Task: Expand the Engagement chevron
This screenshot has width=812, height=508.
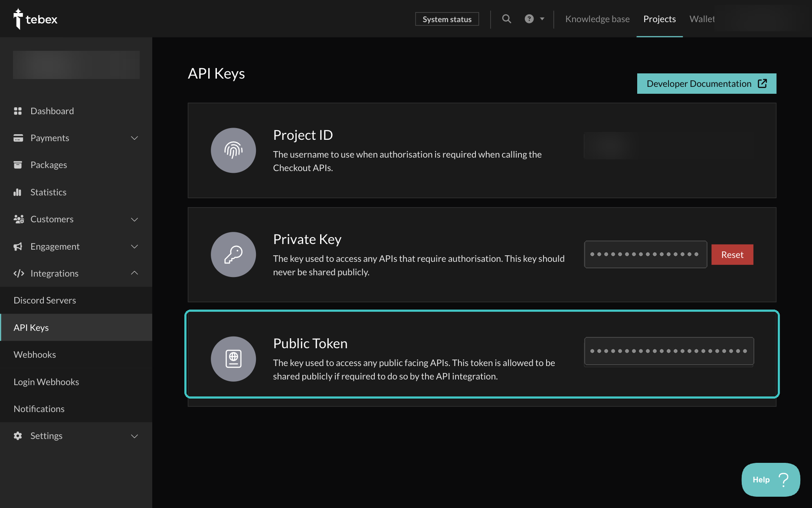Action: coord(134,247)
